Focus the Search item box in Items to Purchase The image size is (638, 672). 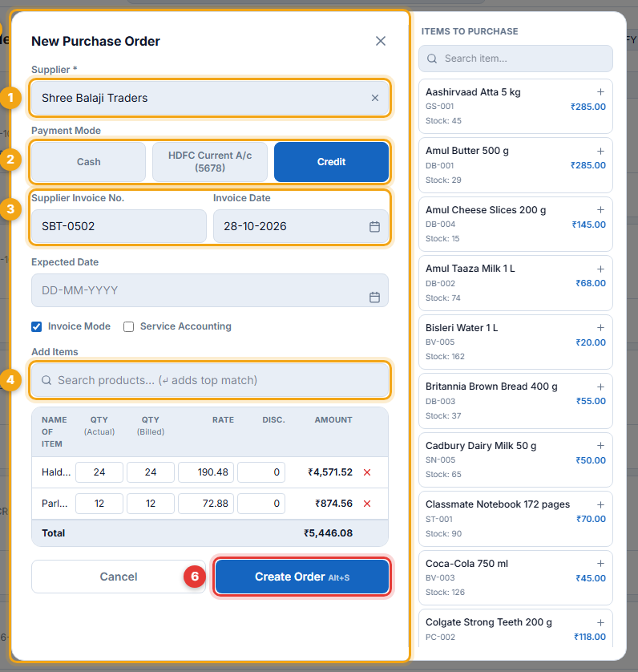coord(515,59)
